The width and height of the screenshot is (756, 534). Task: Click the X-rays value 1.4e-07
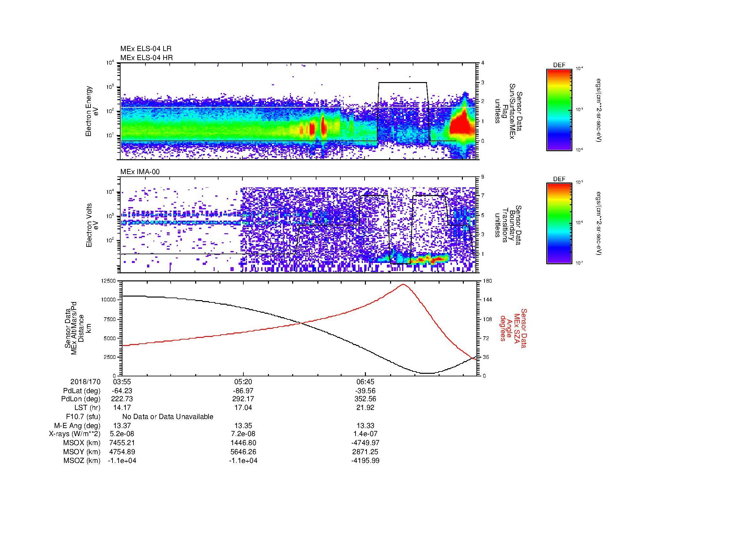pyautogui.click(x=365, y=434)
